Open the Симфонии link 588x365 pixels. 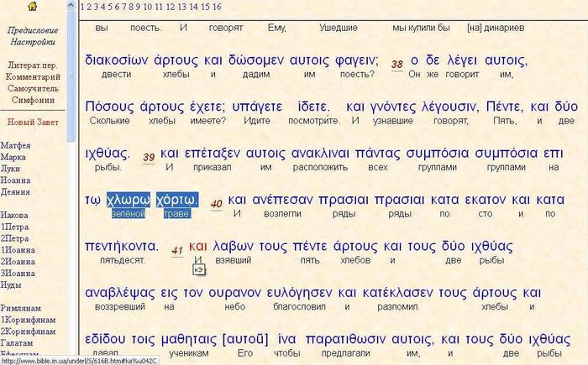click(32, 100)
